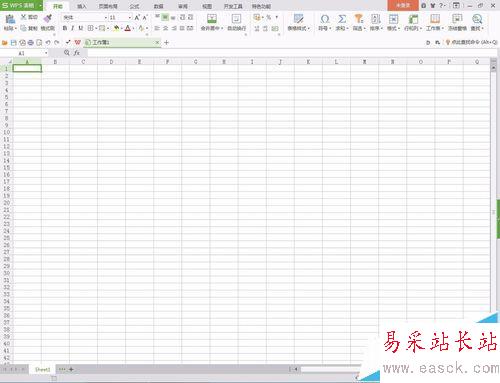Click the command search box
This screenshot has width=500, height=383.
click(x=471, y=42)
